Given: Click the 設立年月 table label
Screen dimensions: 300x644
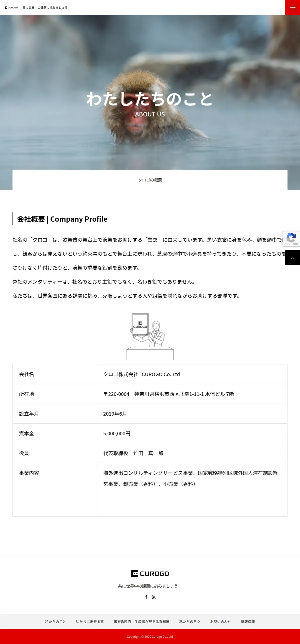Looking at the screenshot, I should (x=55, y=414).
